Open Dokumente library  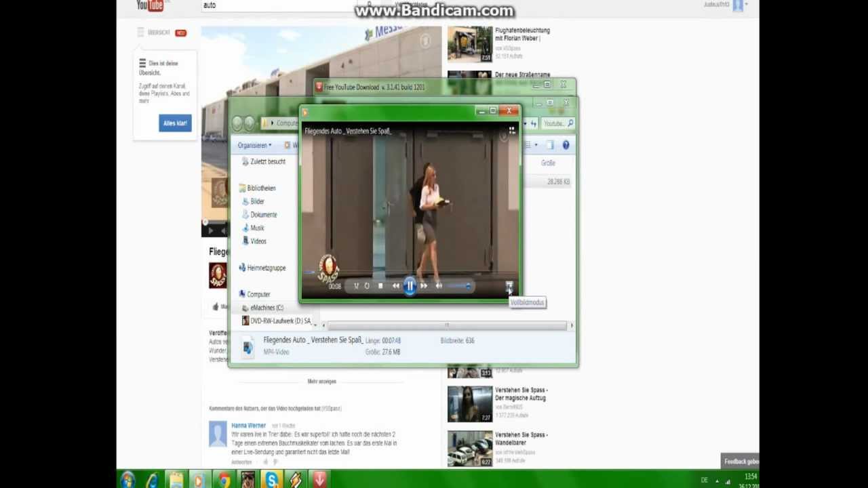tap(259, 214)
